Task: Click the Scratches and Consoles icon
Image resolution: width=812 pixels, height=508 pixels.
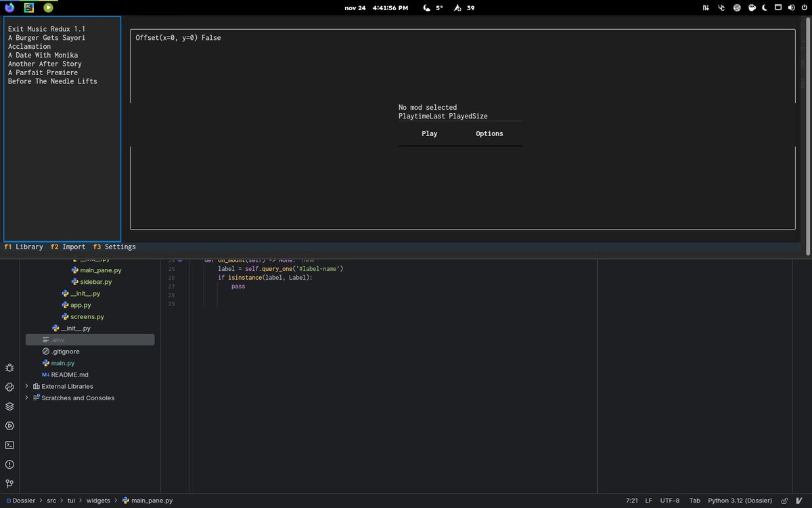Action: tap(37, 398)
